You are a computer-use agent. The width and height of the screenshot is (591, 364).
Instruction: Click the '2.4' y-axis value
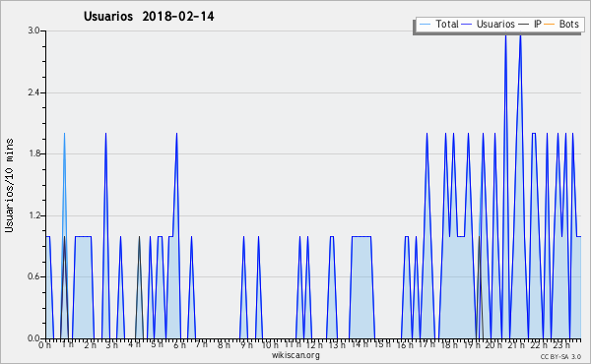click(x=33, y=92)
